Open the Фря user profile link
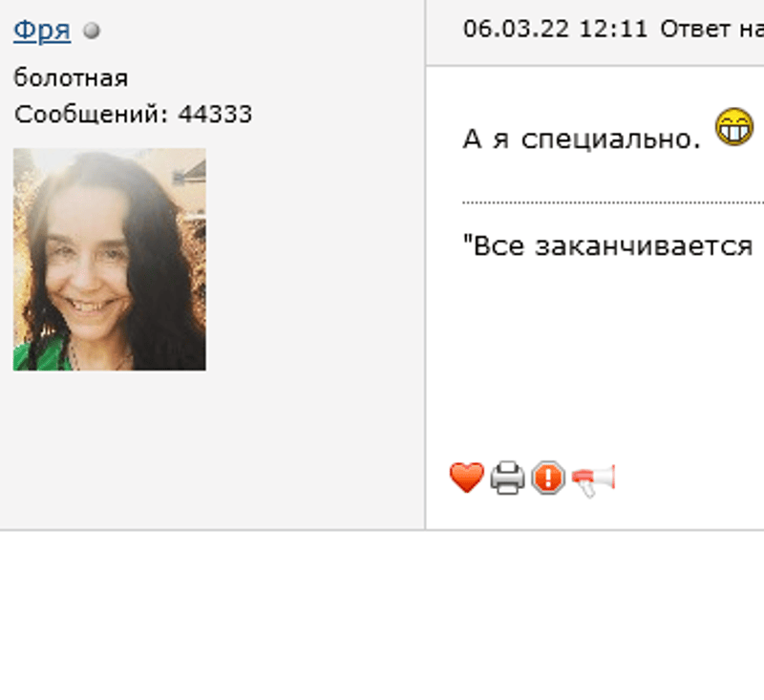Viewport: 764px width, 700px height. tap(42, 31)
